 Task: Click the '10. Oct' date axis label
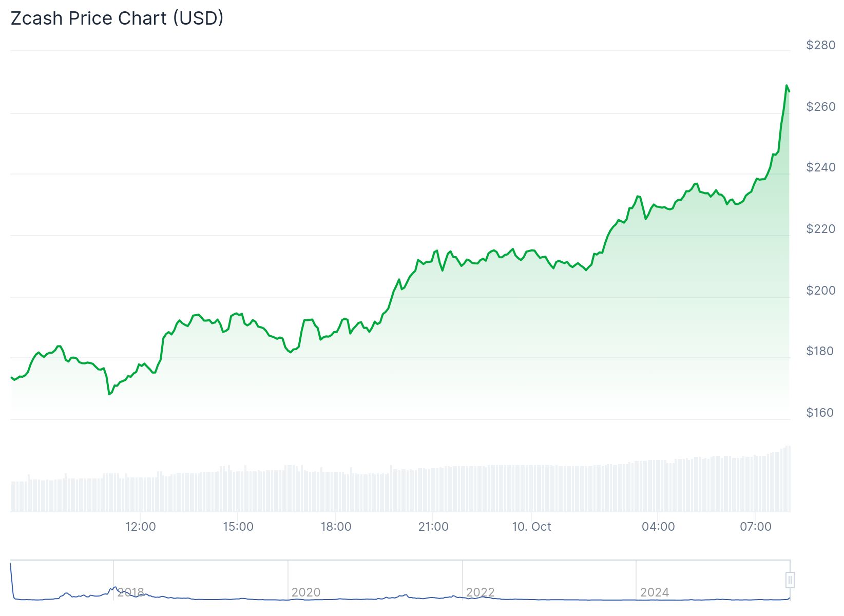tap(531, 527)
